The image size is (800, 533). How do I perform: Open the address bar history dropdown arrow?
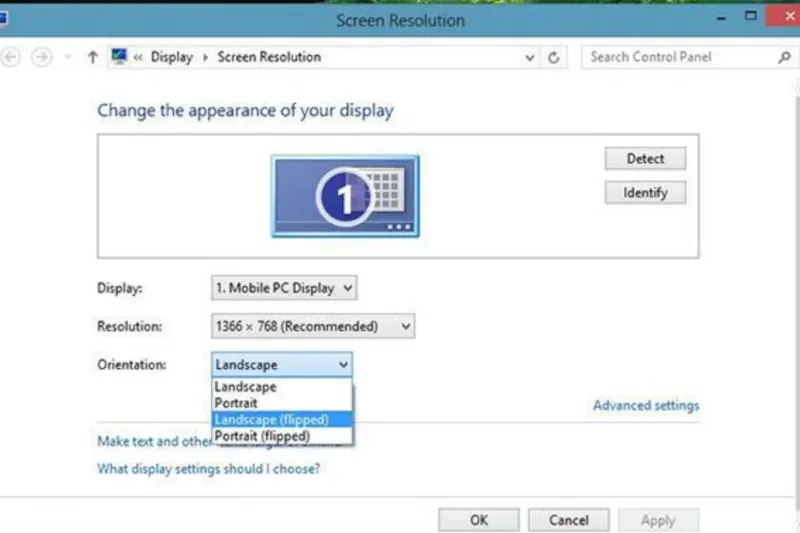click(530, 58)
